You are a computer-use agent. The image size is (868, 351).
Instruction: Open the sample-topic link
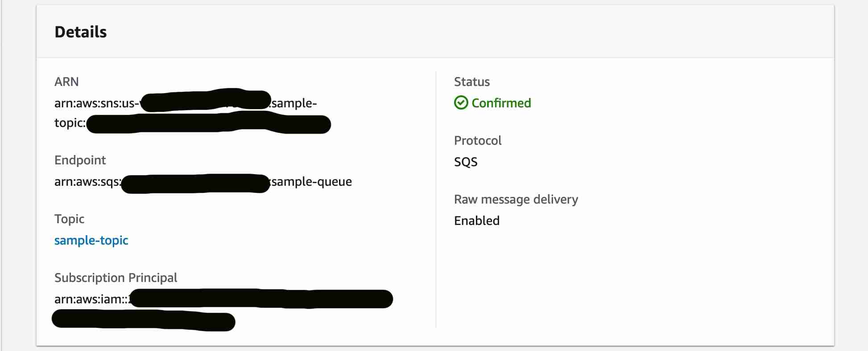pyautogui.click(x=91, y=240)
